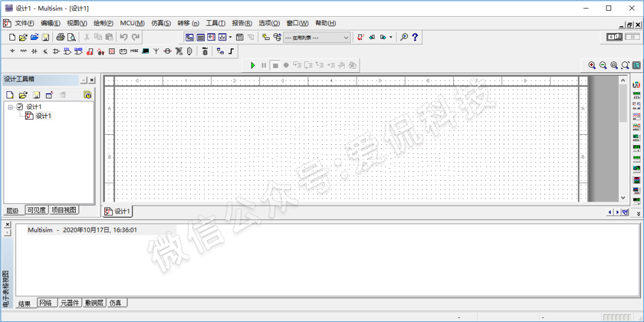Switch to the 可见度 tab
Viewport: 644px width, 322px height.
[37, 210]
